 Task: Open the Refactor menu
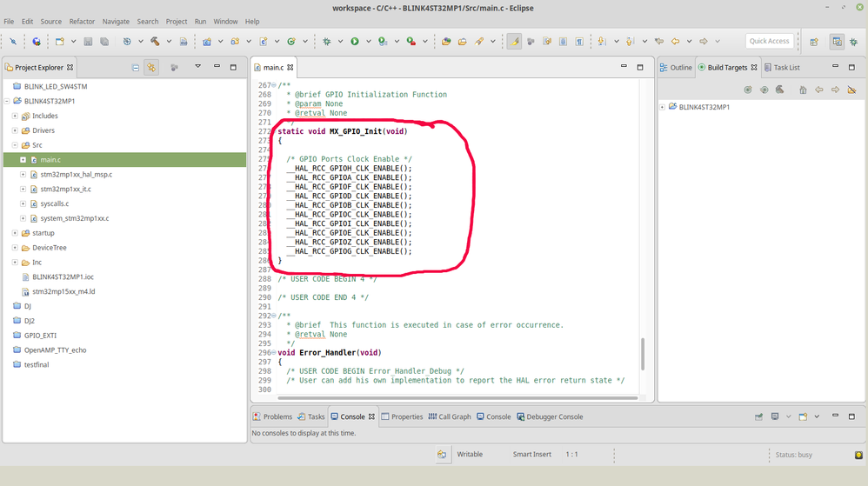pos(82,21)
